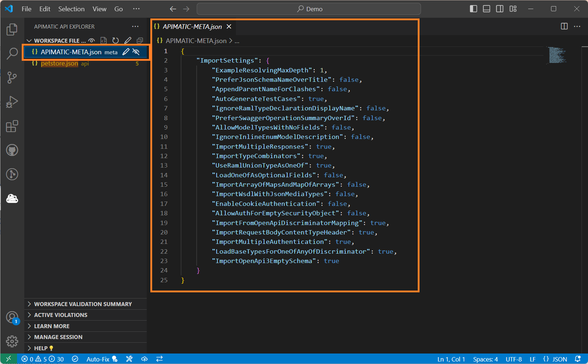Screen dimensions: 588x364
Task: Change end of line sequence LF
Action: [x=533, y=359]
